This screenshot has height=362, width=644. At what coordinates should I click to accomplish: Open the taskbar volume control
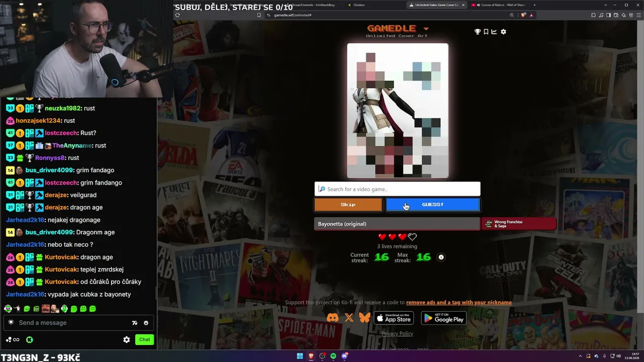coord(618,356)
